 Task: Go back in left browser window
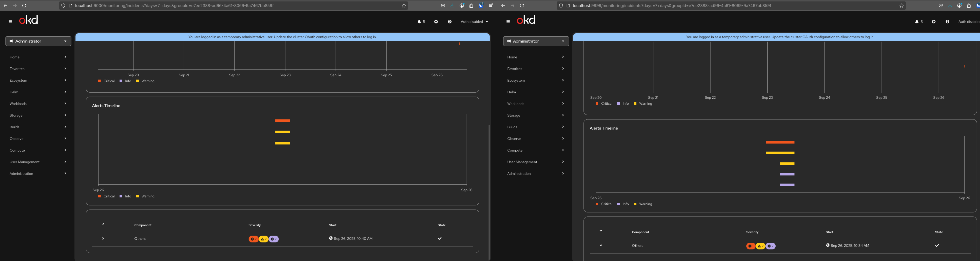5,6
